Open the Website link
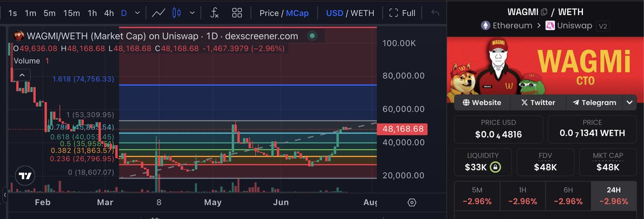The height and width of the screenshot is (219, 644). (481, 103)
